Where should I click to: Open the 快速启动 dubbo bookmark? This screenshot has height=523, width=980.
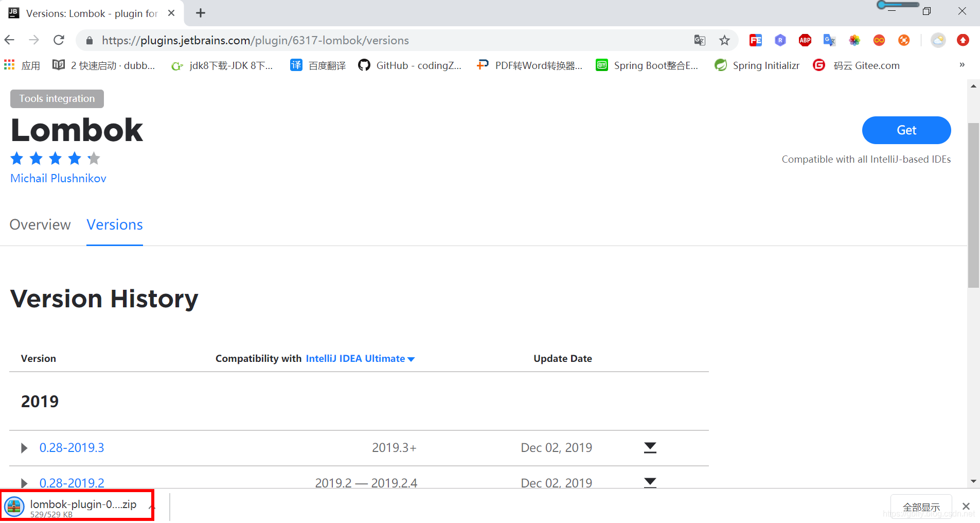click(103, 65)
